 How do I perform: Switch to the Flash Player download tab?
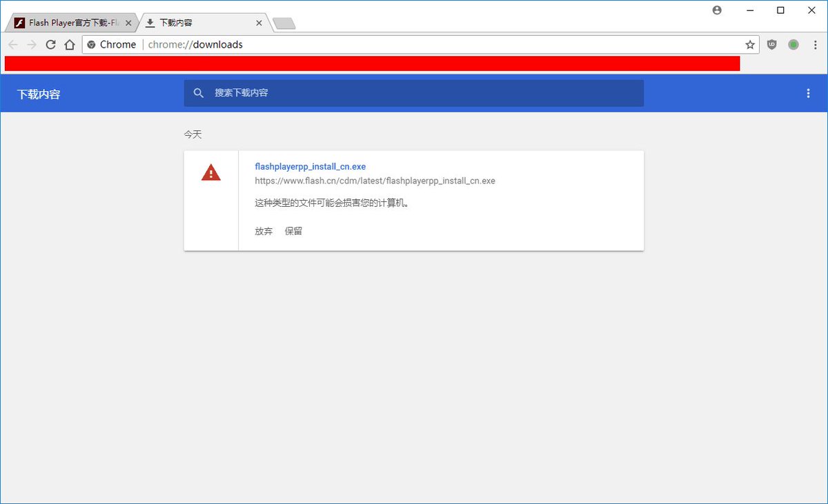tap(66, 22)
